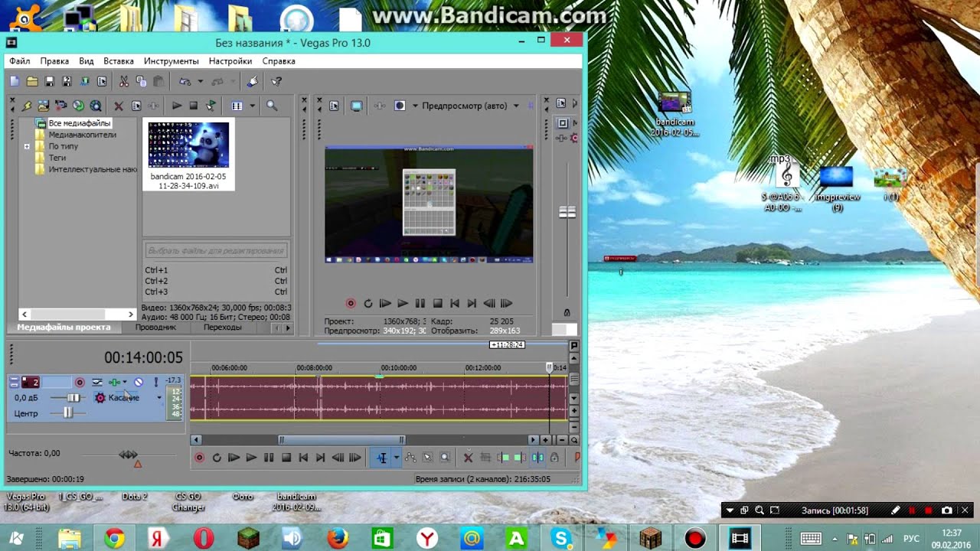Click the master bus volume fader
The height and width of the screenshot is (551, 980).
click(x=567, y=212)
